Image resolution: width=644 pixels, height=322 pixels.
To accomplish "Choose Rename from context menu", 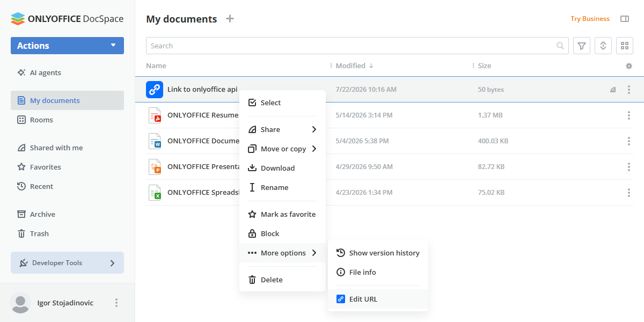I will pos(282,187).
